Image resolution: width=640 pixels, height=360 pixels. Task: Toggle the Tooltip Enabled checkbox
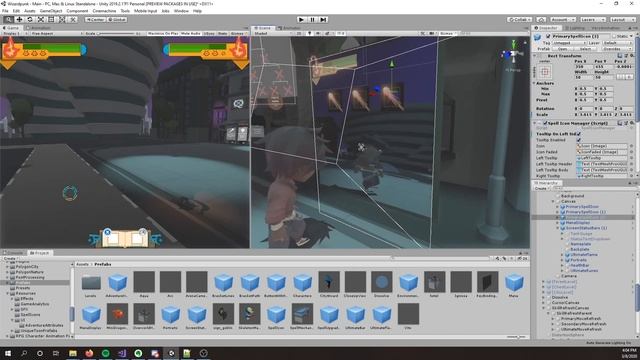click(x=579, y=140)
